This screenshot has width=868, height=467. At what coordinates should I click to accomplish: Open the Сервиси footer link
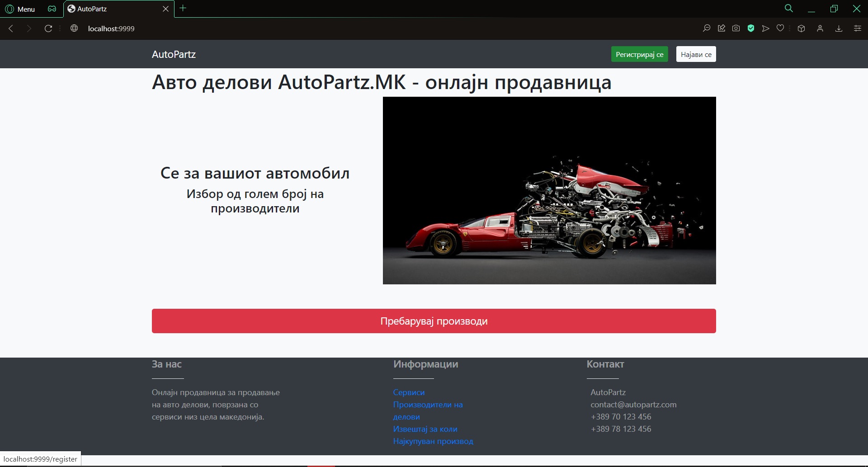(409, 392)
